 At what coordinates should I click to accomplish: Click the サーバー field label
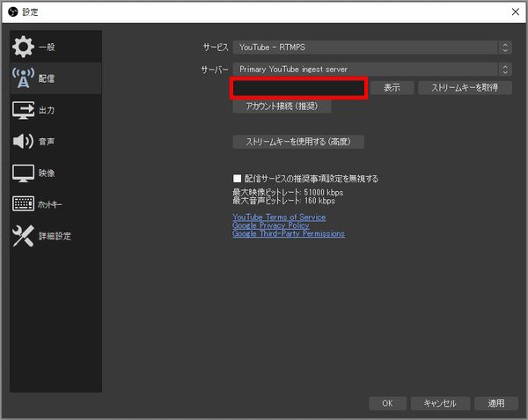[x=215, y=70]
